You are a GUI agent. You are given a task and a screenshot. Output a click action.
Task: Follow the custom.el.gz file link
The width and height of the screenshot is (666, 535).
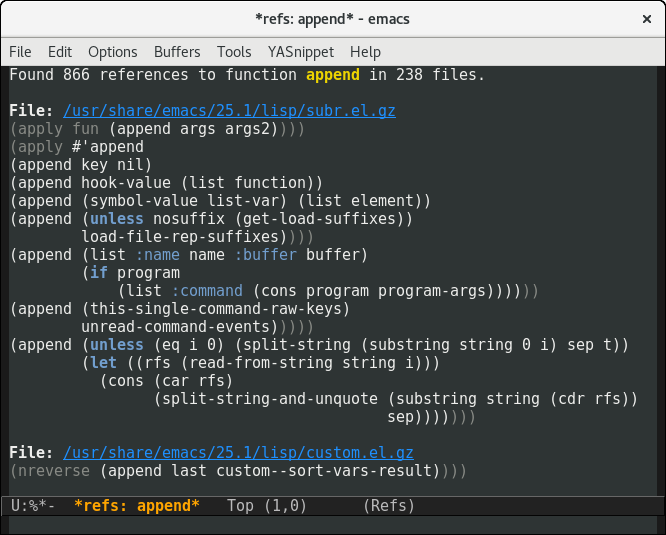(238, 453)
